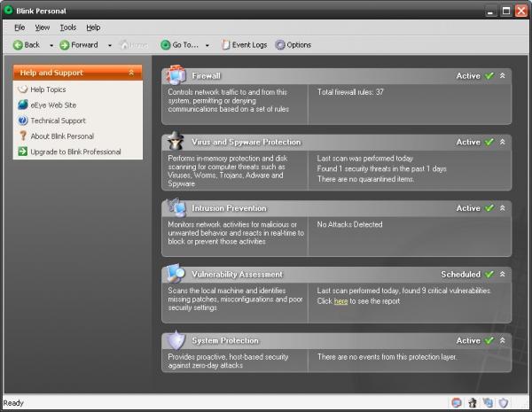Click the Virus Protection Active green checkmark
This screenshot has width=532, height=412.
click(x=489, y=142)
